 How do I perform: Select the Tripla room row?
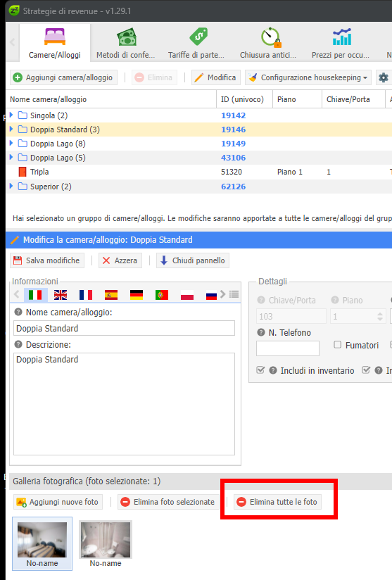coord(199,172)
